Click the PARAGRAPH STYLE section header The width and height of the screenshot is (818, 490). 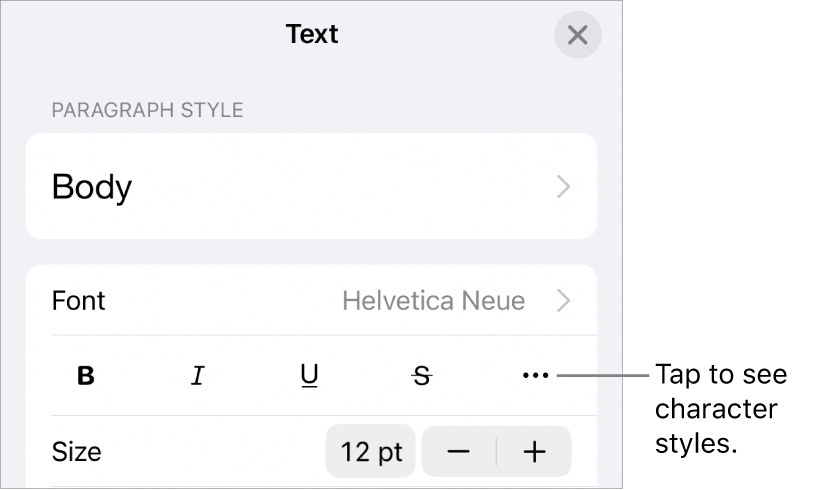[148, 108]
